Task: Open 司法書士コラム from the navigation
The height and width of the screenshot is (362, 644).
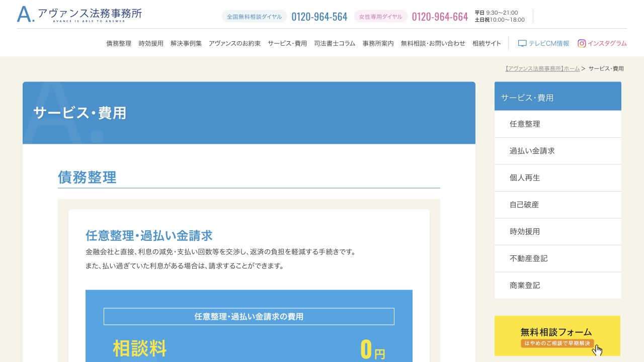Action: tap(335, 43)
